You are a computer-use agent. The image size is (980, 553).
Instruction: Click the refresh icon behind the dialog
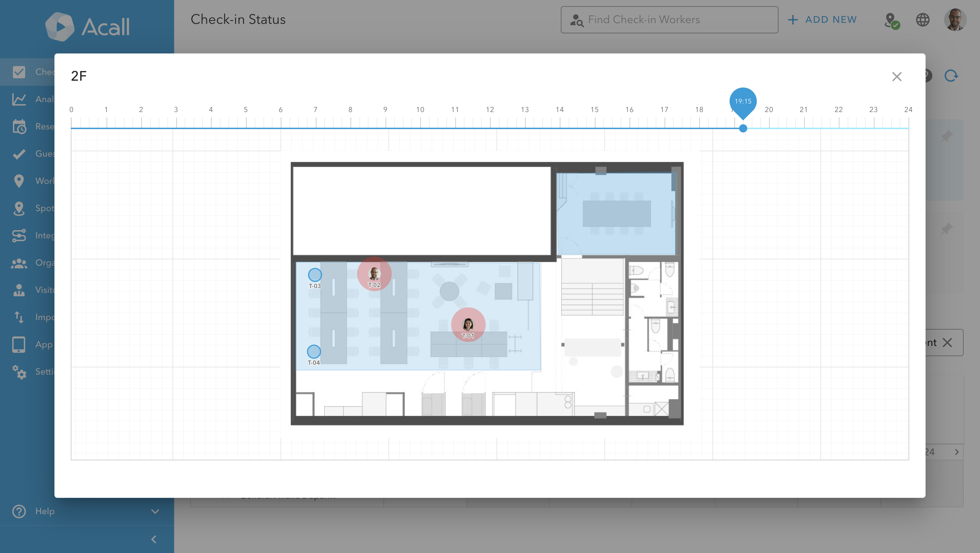tap(951, 76)
